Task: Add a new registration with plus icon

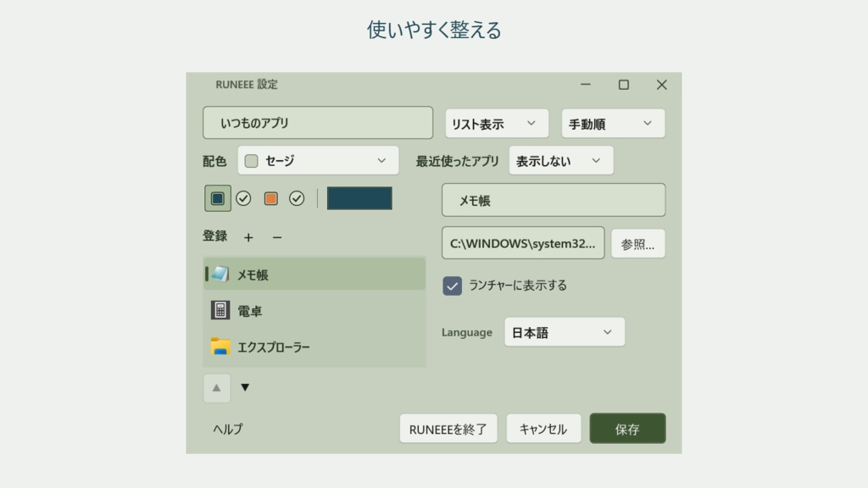Action: pos(248,237)
